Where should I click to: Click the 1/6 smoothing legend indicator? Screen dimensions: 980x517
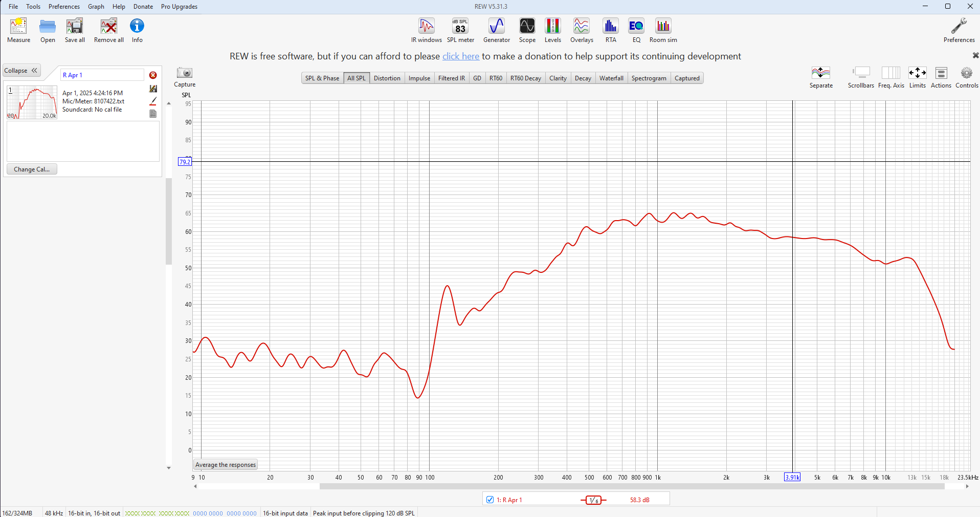click(593, 500)
